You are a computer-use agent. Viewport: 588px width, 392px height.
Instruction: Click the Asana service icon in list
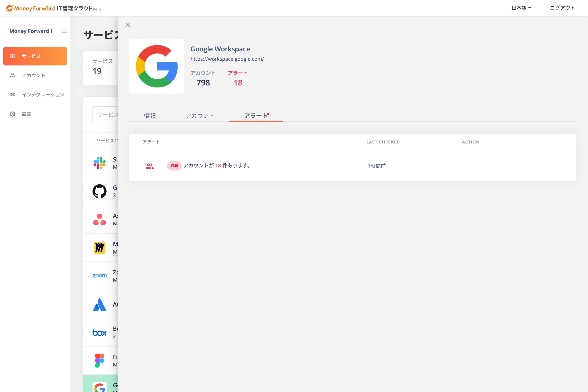tap(99, 220)
